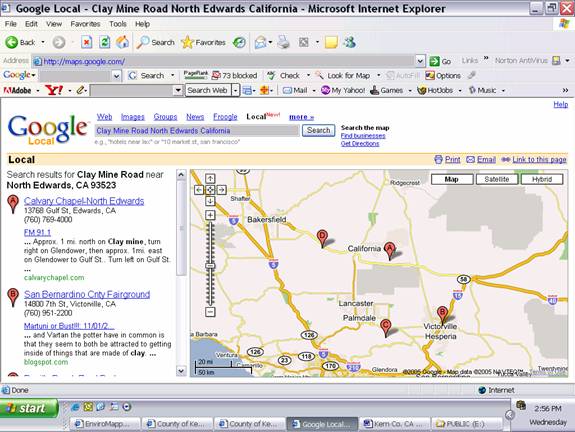Pan the map down arrow
Viewport: 575px width, 432px height.
210,201
